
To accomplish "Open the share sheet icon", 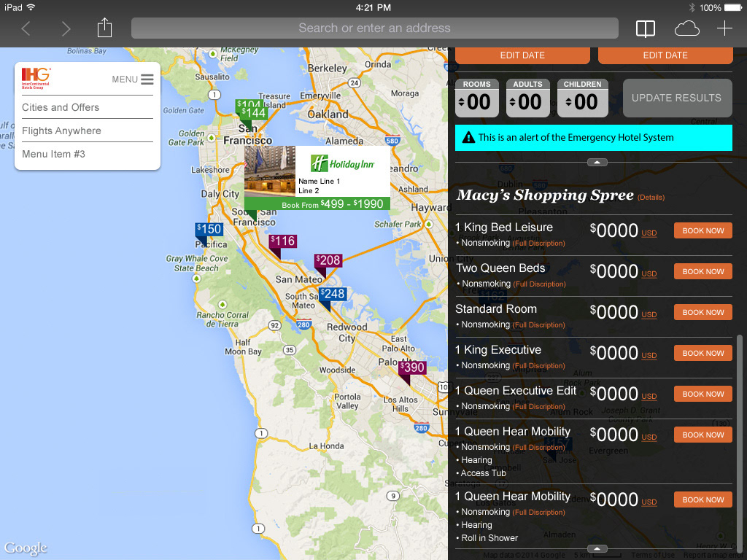I will (104, 28).
